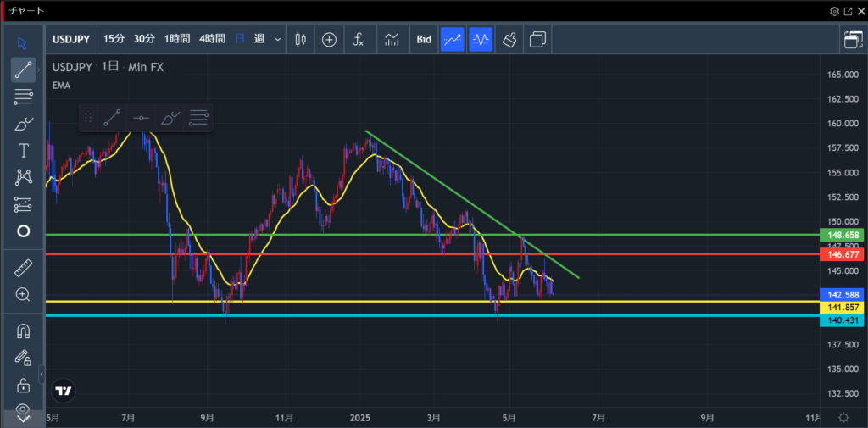Pick horizontal line in floating toolbar
Viewport: 868px width, 428px height.
tap(142, 117)
